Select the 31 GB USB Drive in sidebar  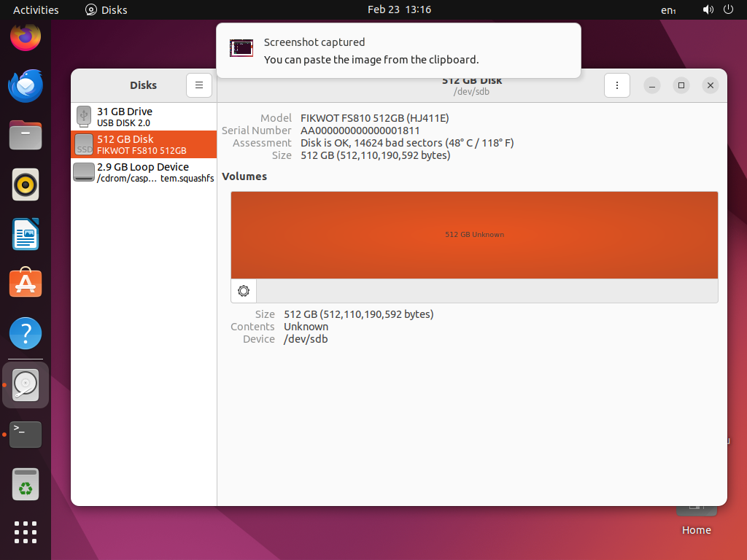click(143, 116)
